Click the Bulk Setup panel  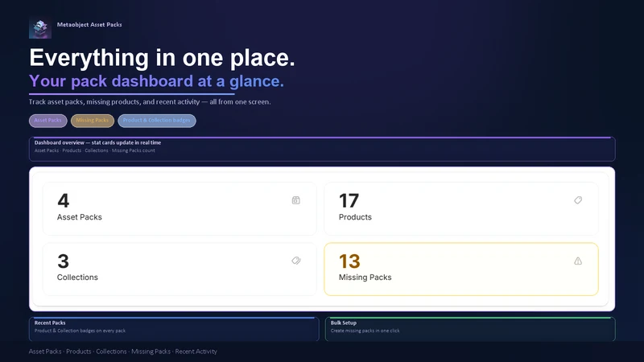(x=470, y=329)
